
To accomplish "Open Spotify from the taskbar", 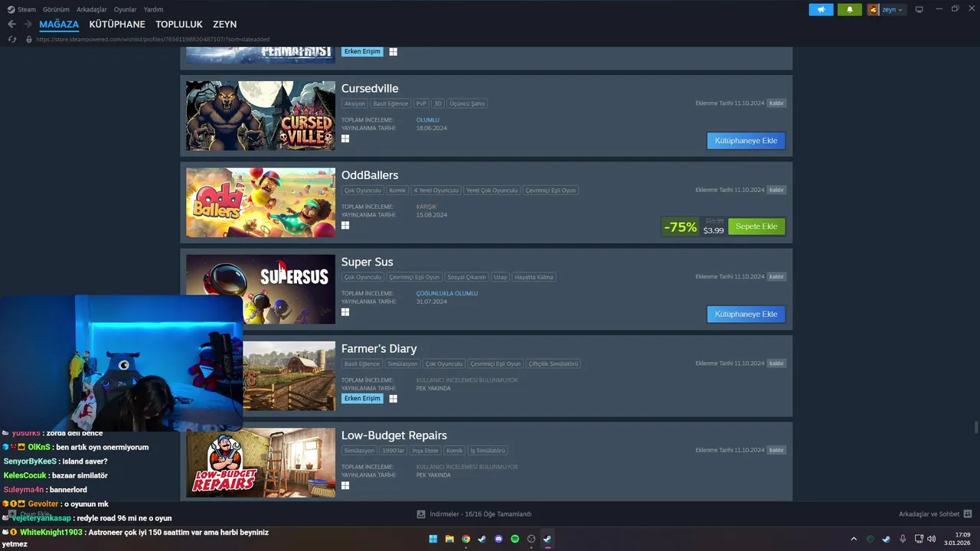I will [514, 539].
